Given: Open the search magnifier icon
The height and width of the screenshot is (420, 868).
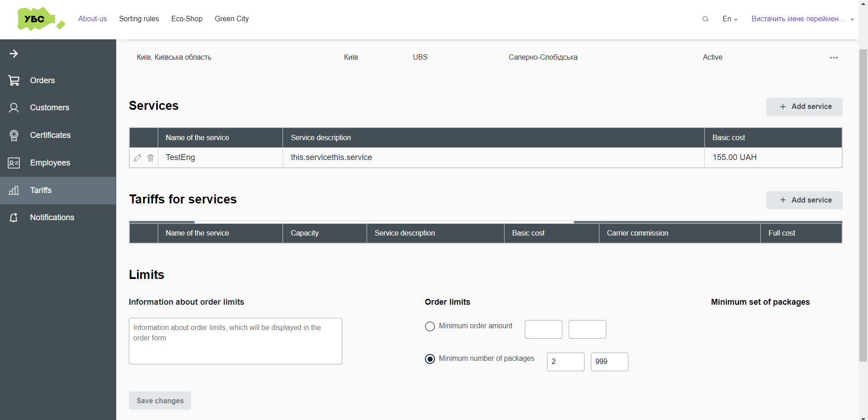Looking at the screenshot, I should tap(705, 19).
